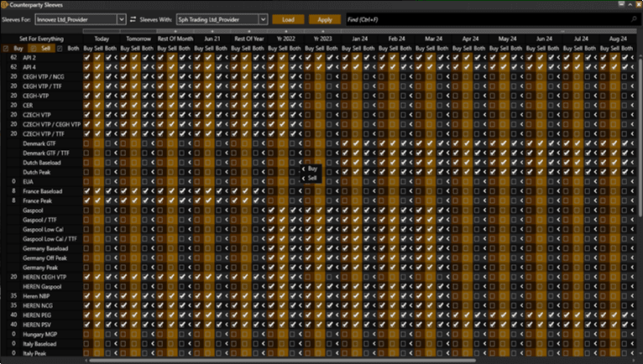Screen dimensions: 643x364
Task: Toggle the Set For Everything Buy checkbox
Action: [x=7, y=49]
